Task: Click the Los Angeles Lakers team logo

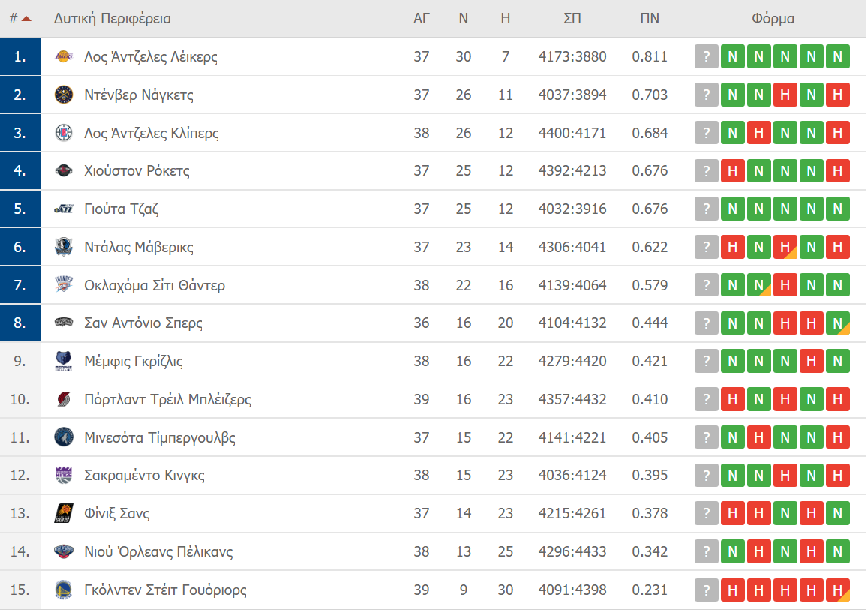Action: pyautogui.click(x=64, y=57)
